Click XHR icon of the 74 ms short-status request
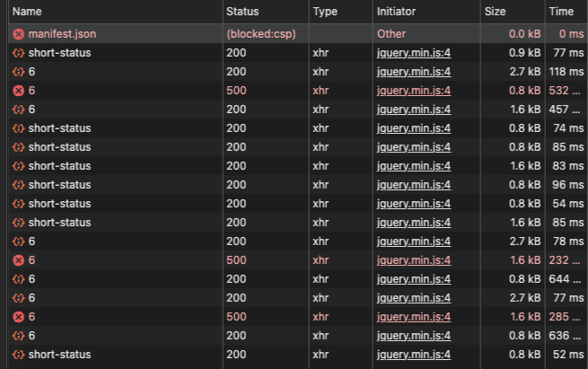Image resolution: width=588 pixels, height=369 pixels. tap(18, 128)
